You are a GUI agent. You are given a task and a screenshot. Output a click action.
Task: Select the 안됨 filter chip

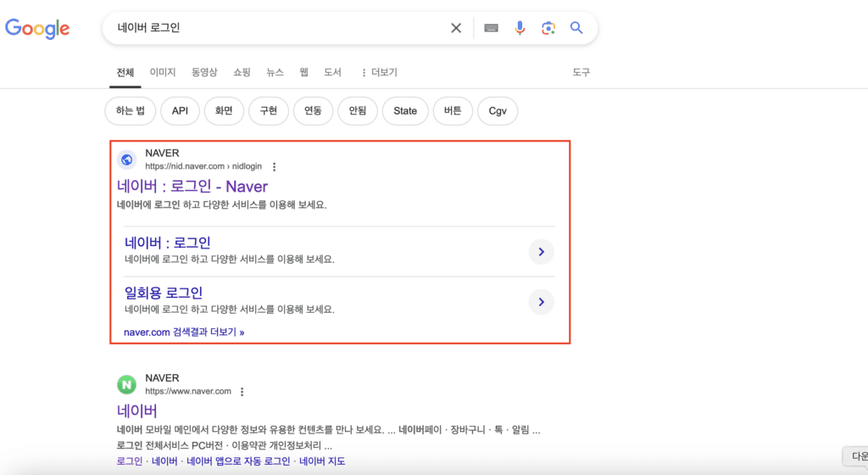point(358,111)
